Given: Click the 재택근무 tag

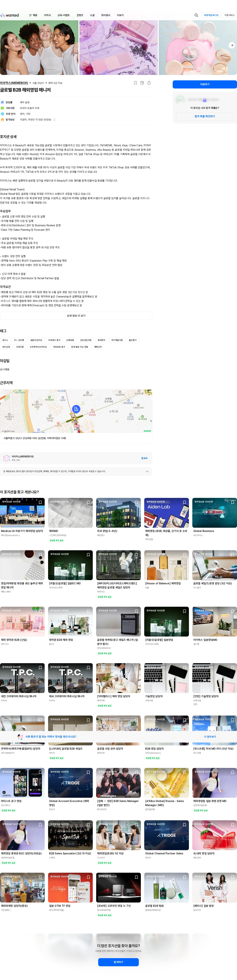Looking at the screenshot, I should [98, 347].
